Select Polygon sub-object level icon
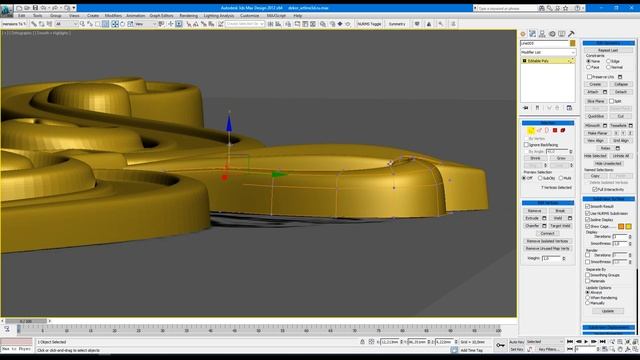This screenshot has height=360, width=640. pyautogui.click(x=555, y=131)
